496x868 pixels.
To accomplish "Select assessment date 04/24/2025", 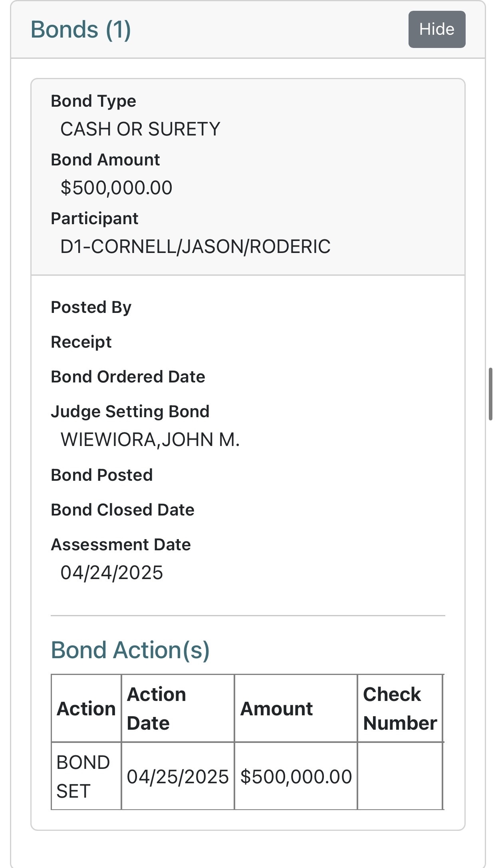I will (x=112, y=573).
